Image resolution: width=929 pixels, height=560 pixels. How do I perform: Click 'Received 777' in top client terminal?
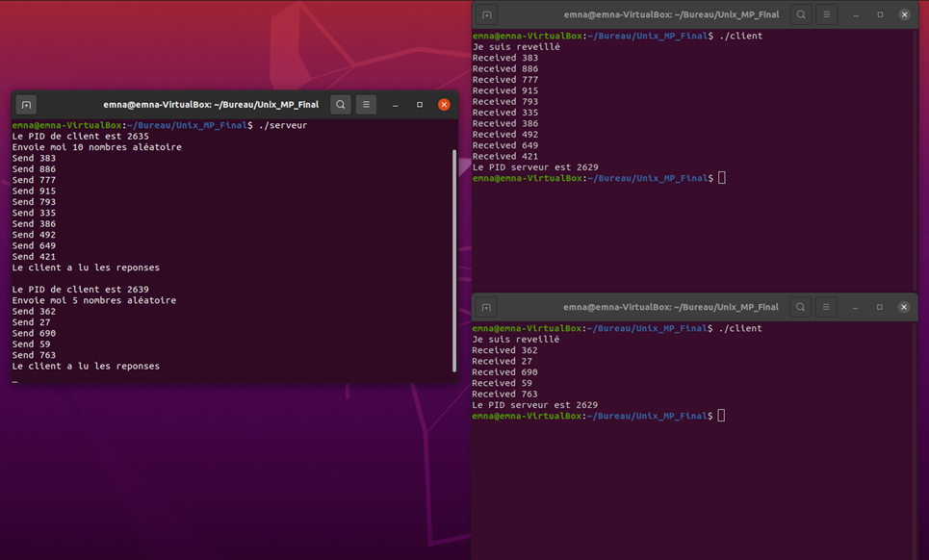505,80
